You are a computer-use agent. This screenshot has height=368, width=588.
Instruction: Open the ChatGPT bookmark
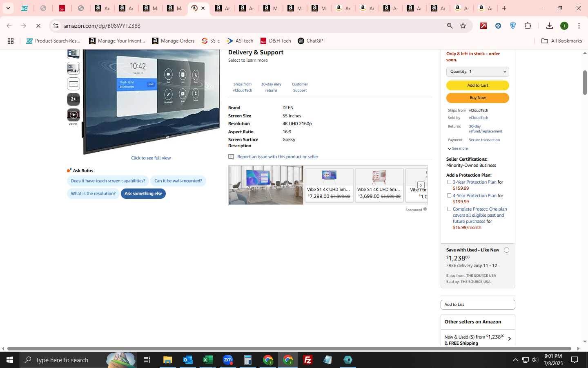click(x=312, y=41)
